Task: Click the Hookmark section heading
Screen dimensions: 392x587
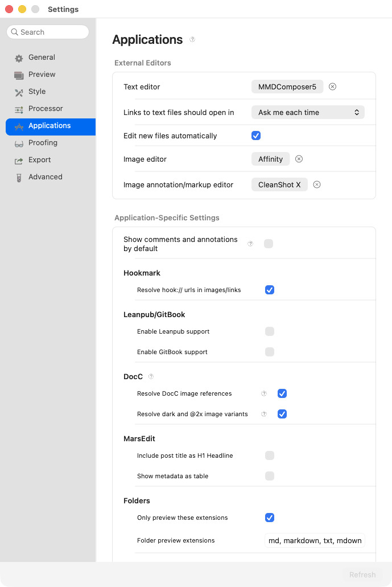Action: [x=142, y=273]
